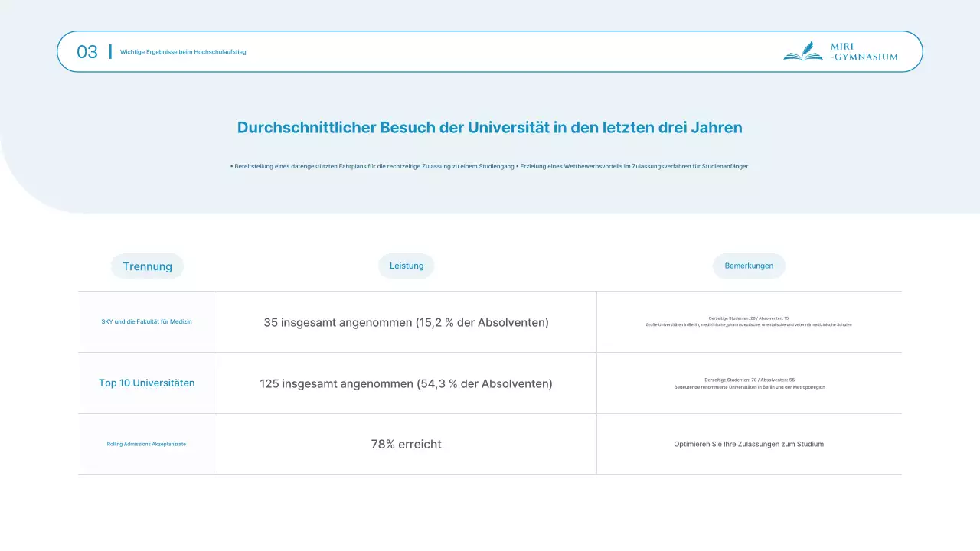Select the slide number "03" indicator
This screenshot has width=980, height=551.
click(x=88, y=52)
